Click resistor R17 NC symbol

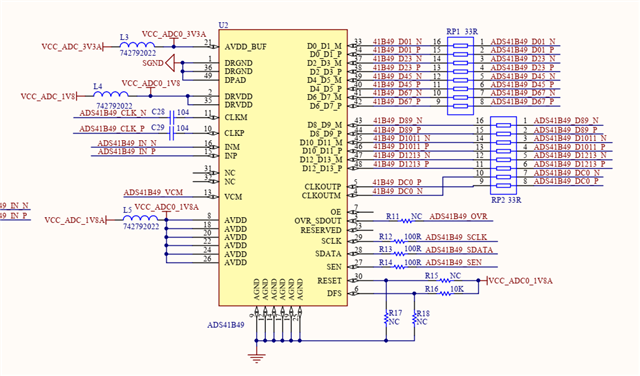point(386,318)
